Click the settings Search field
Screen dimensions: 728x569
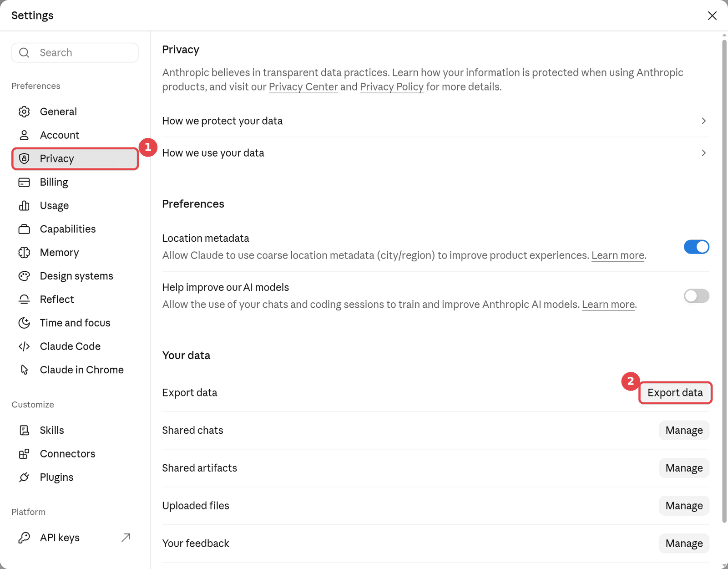pyautogui.click(x=75, y=53)
